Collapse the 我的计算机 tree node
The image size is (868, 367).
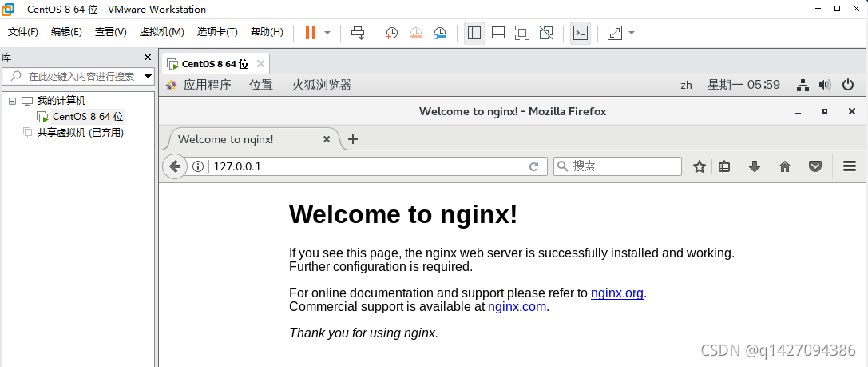coord(12,101)
